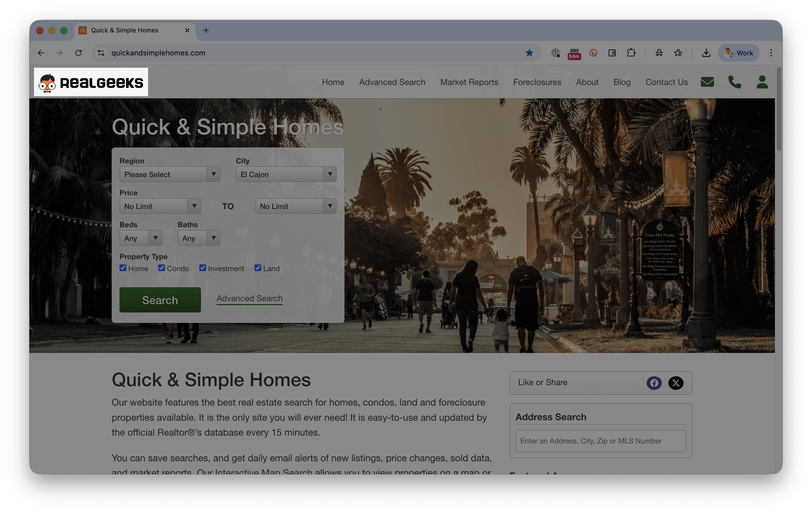Uncheck the Home property type checkbox
The height and width of the screenshot is (513, 812).
pyautogui.click(x=123, y=268)
